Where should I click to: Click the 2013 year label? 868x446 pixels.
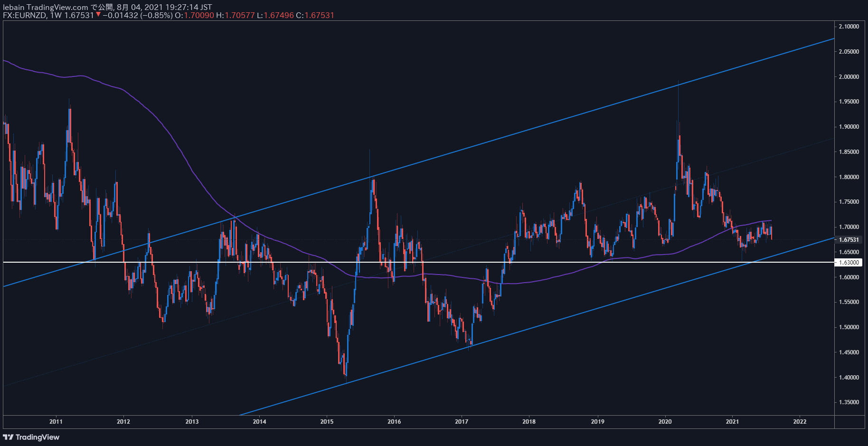point(192,421)
